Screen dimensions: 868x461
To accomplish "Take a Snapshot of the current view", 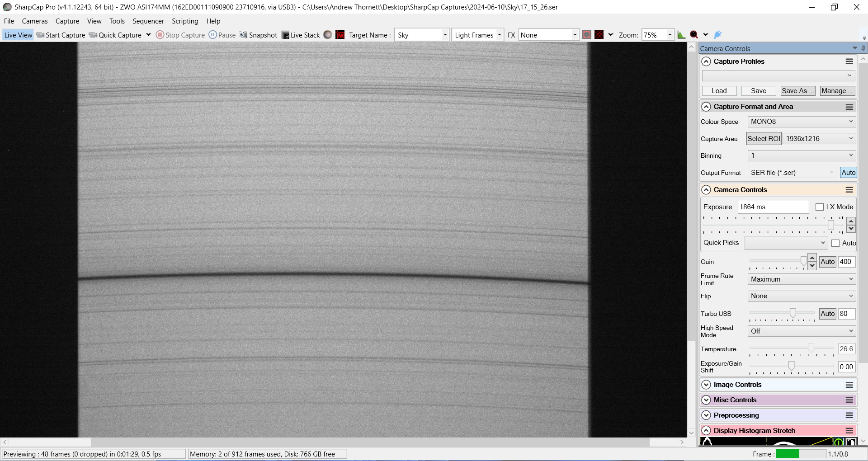I will click(x=258, y=35).
